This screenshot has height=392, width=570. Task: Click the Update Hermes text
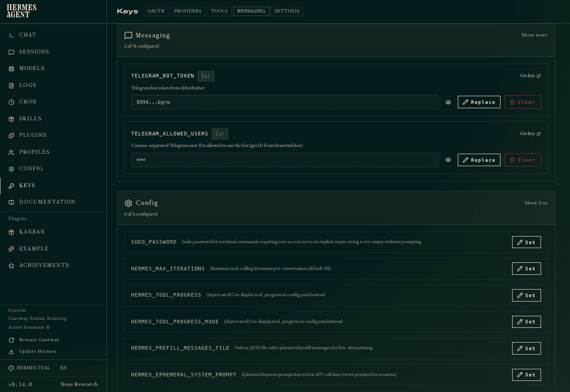37,351
